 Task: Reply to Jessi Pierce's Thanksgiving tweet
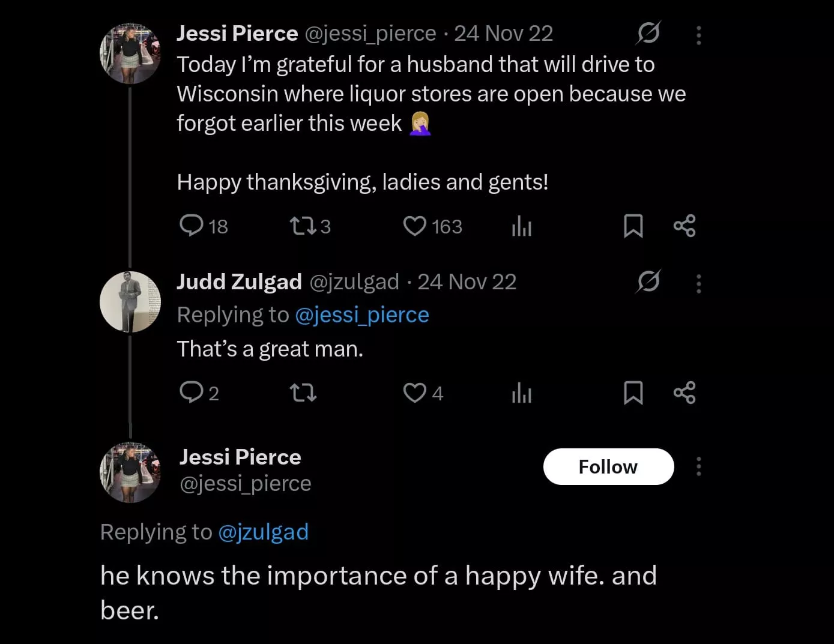coord(192,226)
